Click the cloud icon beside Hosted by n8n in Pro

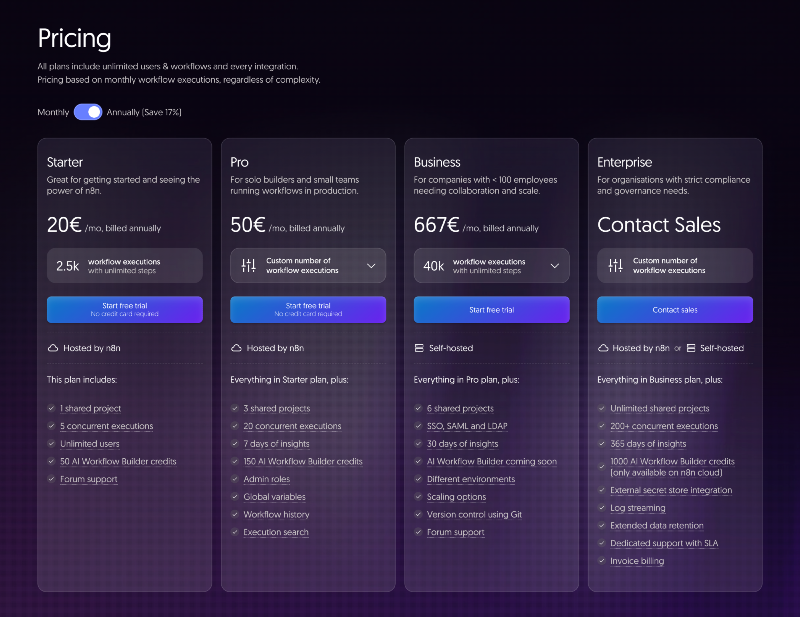236,347
